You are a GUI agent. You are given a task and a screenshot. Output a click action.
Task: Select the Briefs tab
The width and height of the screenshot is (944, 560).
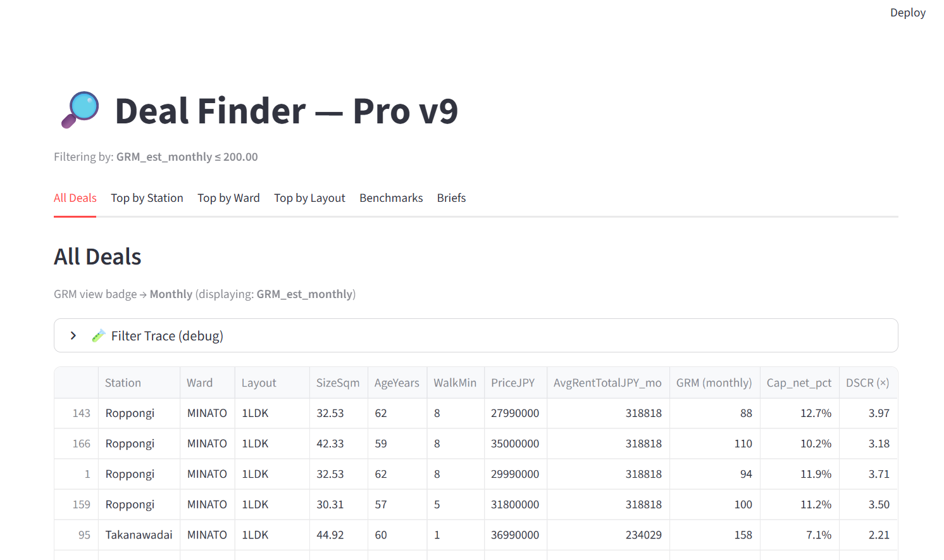(451, 197)
